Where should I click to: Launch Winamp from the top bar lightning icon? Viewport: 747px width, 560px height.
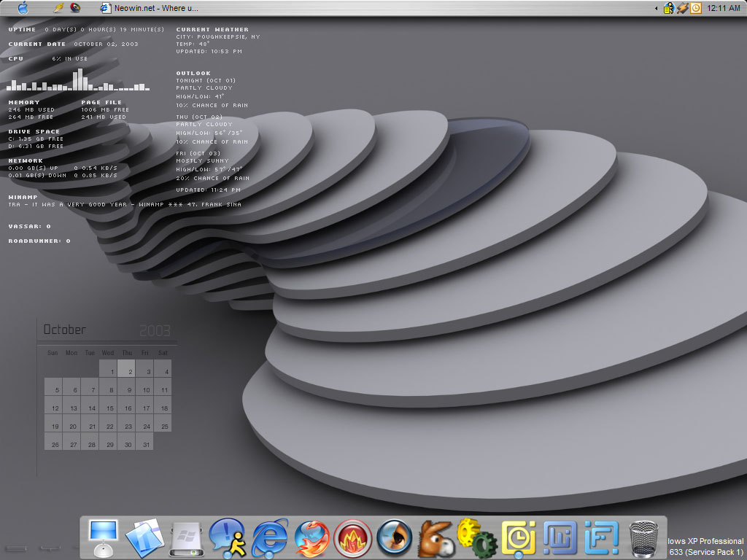pyautogui.click(x=59, y=8)
